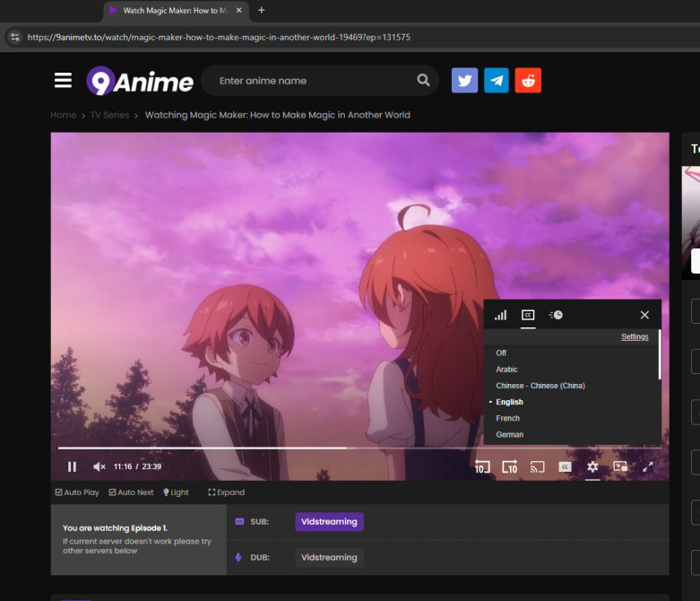Image resolution: width=700 pixels, height=601 pixels.
Task: Click the DUB microphone icon
Action: coord(238,558)
